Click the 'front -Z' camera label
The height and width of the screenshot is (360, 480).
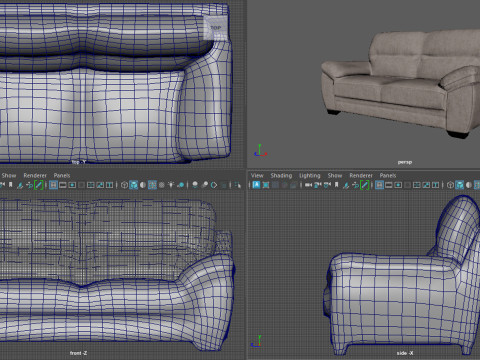(x=79, y=353)
